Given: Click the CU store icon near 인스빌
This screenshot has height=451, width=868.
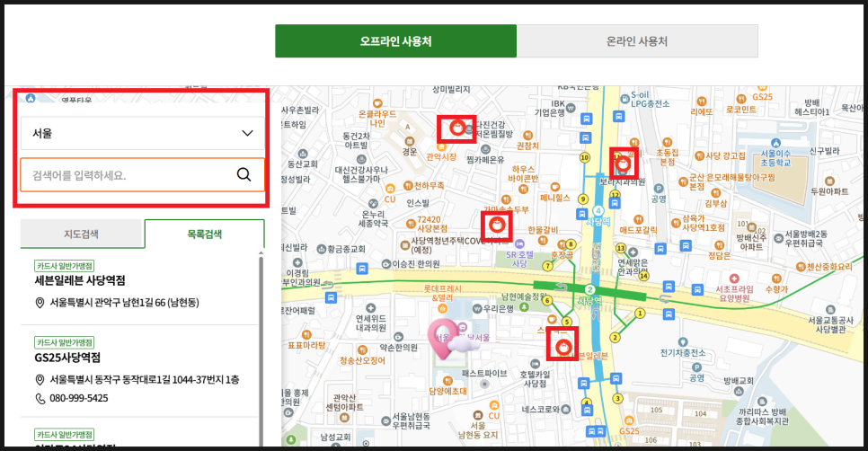Looking at the screenshot, I should (x=390, y=189).
